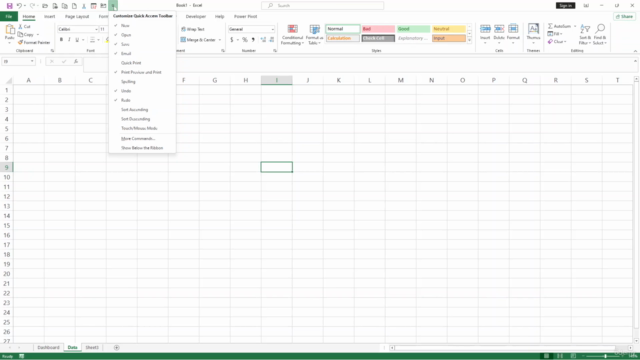
Task: Choose More Commands from the menu
Action: [x=142, y=139]
